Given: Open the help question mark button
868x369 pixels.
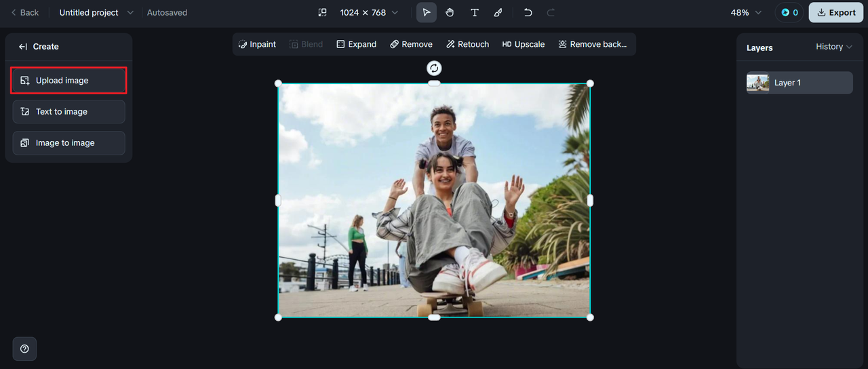Looking at the screenshot, I should (24, 349).
